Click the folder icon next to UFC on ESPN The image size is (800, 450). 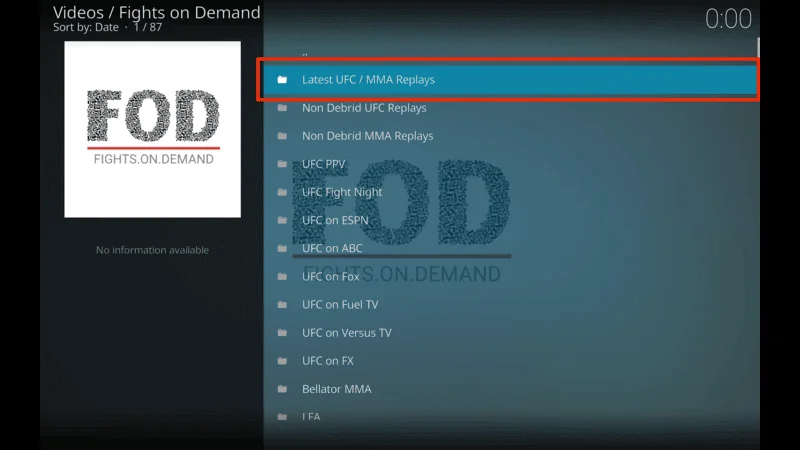[x=282, y=220]
